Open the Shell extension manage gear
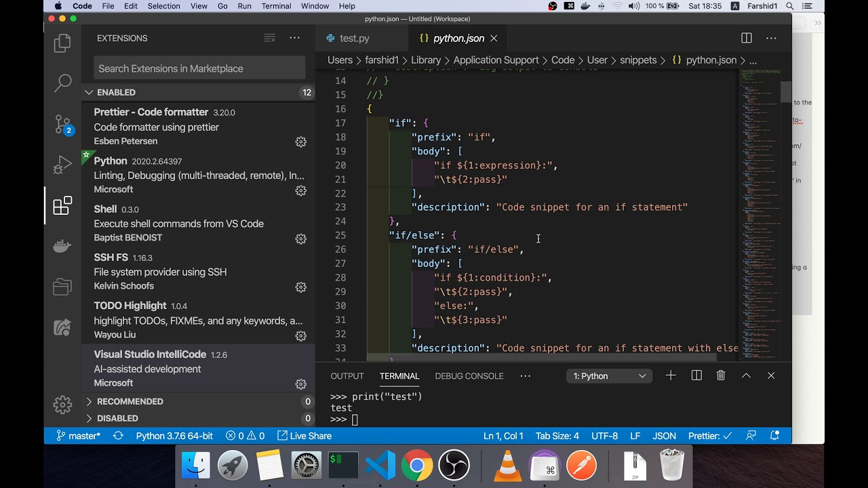 [x=301, y=239]
